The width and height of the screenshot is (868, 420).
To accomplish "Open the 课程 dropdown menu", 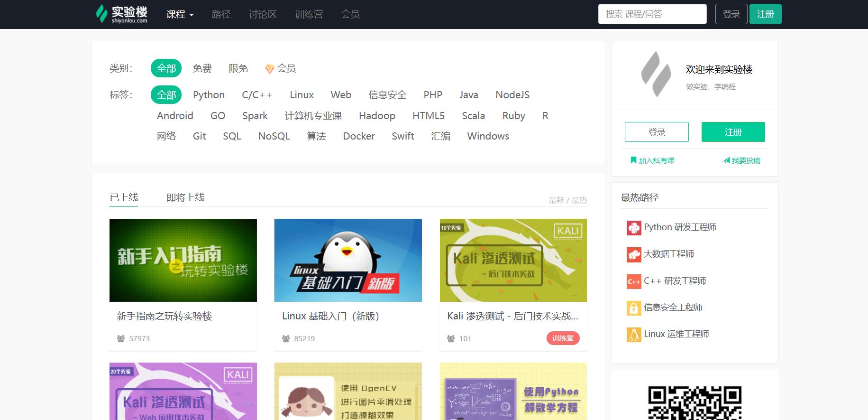I will 180,14.
